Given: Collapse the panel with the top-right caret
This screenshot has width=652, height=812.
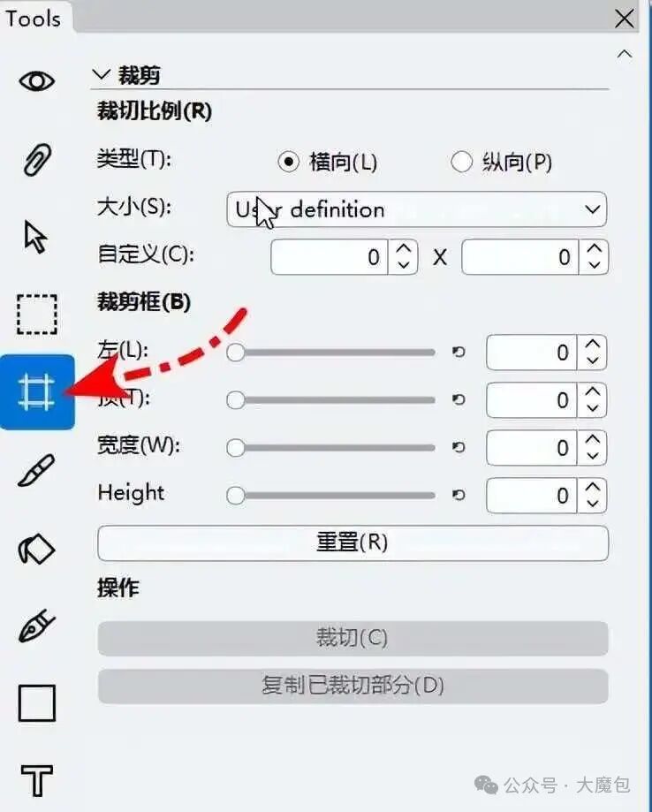Looking at the screenshot, I should (625, 54).
